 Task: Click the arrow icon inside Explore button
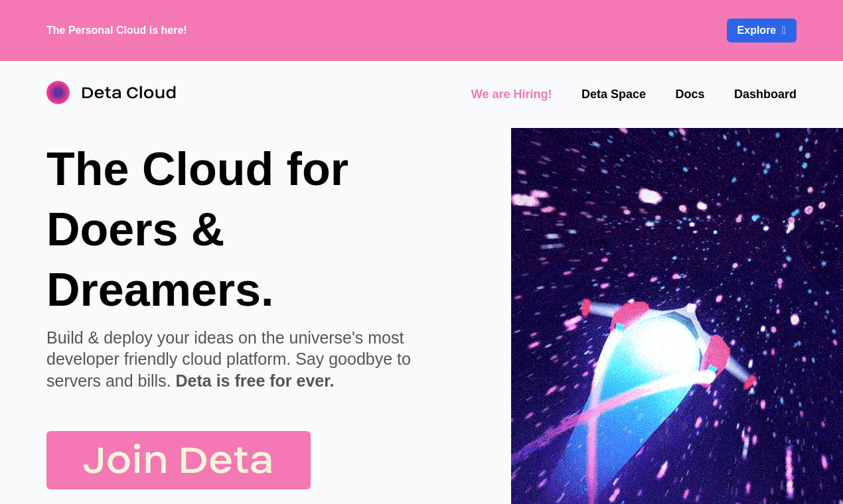tap(784, 31)
